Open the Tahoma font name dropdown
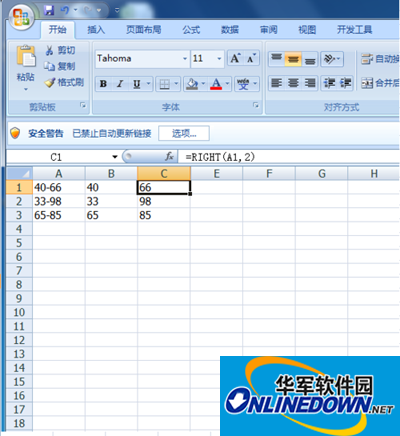Image resolution: width=400 pixels, height=436 pixels. pyautogui.click(x=185, y=59)
